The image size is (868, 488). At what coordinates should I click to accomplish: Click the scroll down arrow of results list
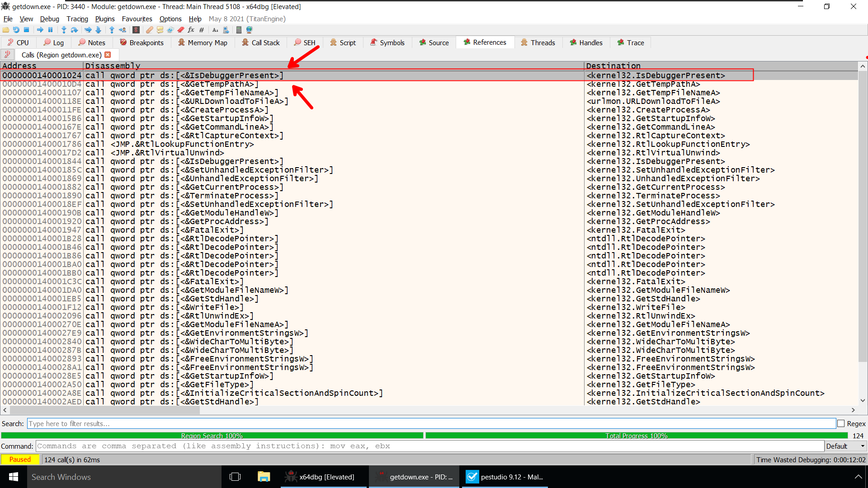click(863, 400)
